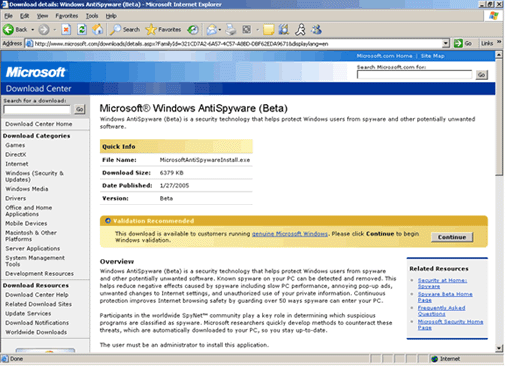Image resolution: width=505 pixels, height=366 pixels.
Task: Open the Tools menu
Action: coord(92,16)
